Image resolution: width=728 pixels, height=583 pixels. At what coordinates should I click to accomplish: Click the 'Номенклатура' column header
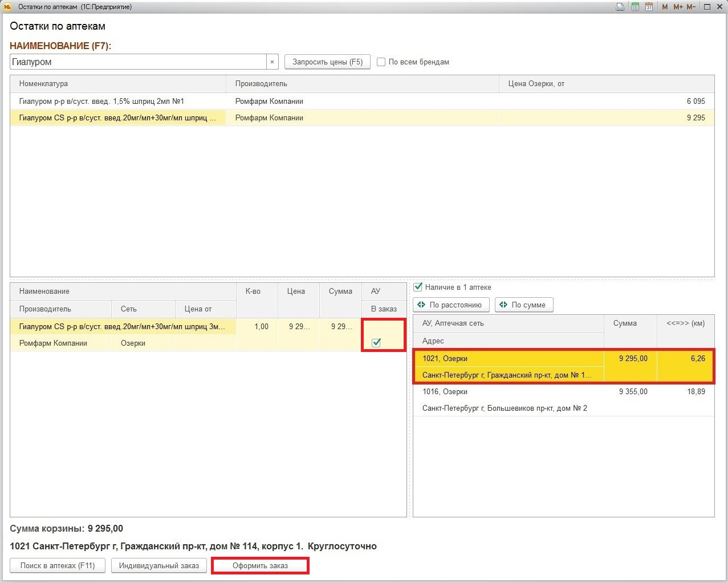(117, 83)
